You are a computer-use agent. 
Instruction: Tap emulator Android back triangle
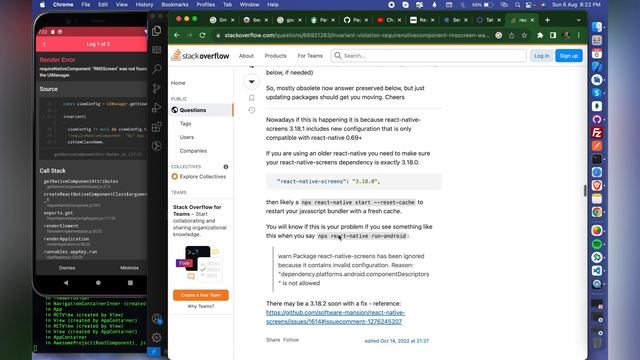tap(66, 282)
